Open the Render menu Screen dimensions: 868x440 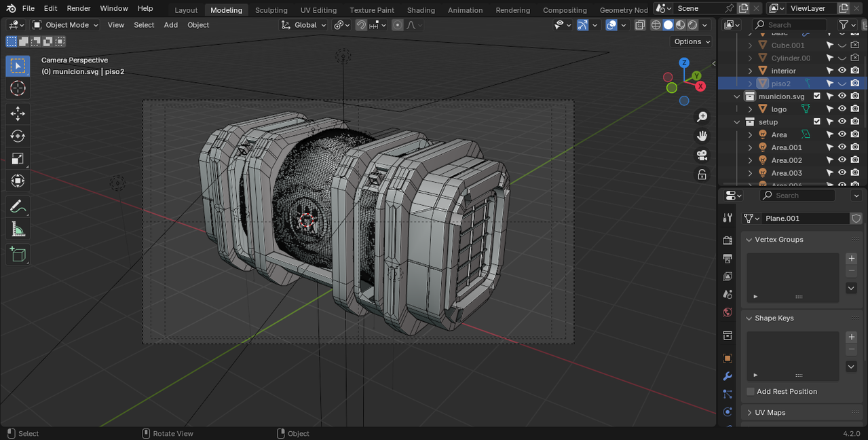[x=79, y=8]
